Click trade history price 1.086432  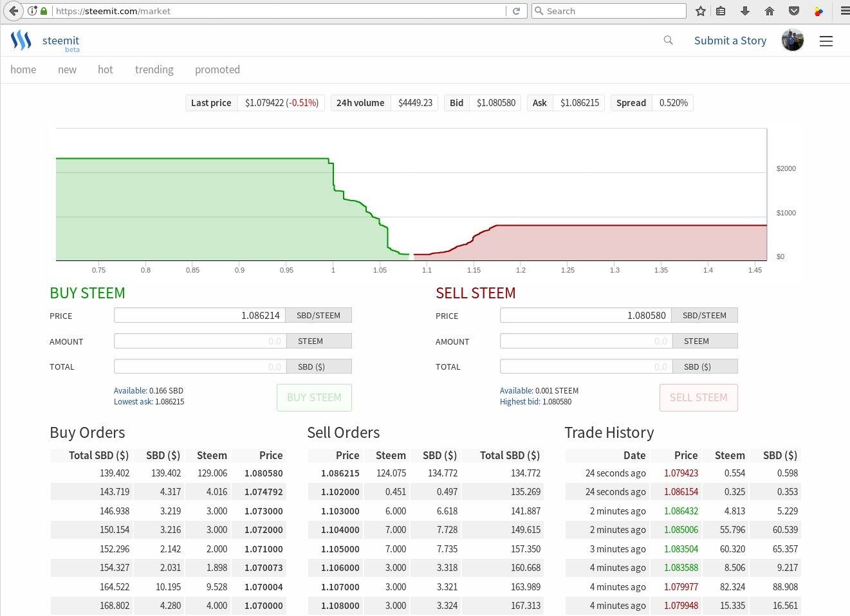click(x=681, y=511)
